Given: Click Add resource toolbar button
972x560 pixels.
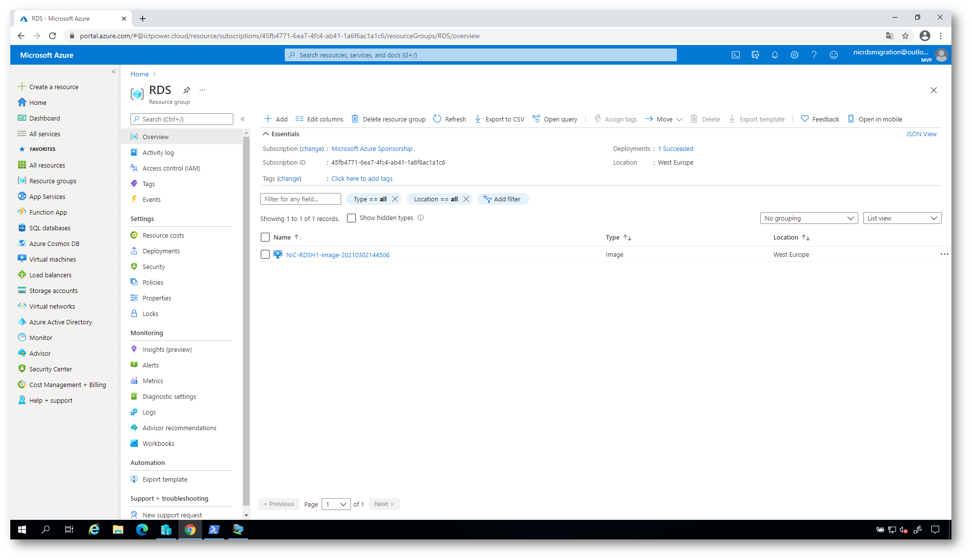Looking at the screenshot, I should pos(276,119).
